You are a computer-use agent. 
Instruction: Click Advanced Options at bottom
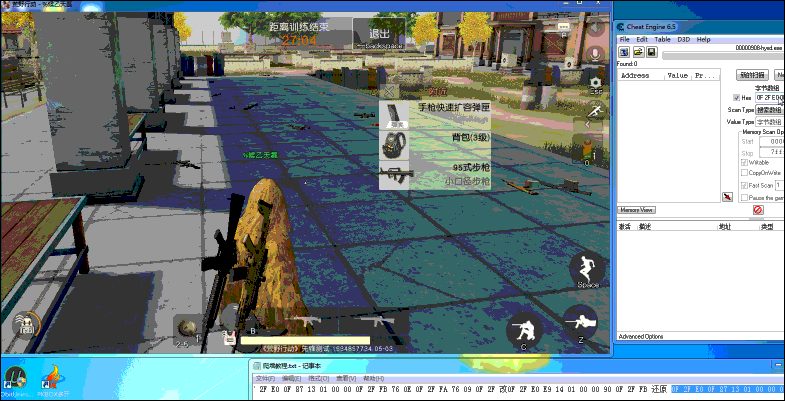(x=641, y=336)
